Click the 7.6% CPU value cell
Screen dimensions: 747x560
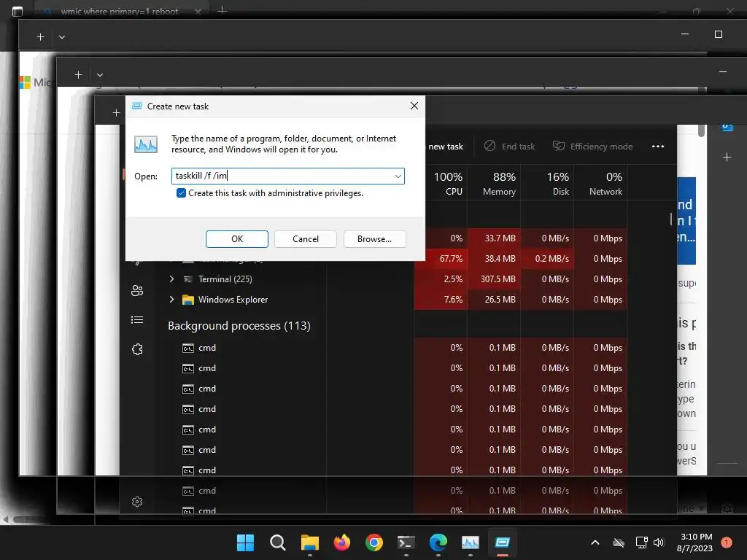pyautogui.click(x=441, y=300)
